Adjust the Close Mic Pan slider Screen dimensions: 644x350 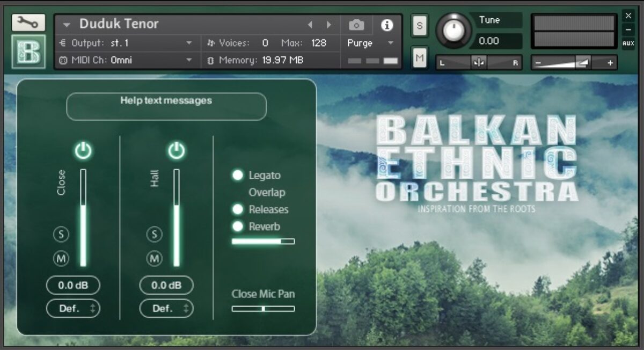tap(263, 309)
